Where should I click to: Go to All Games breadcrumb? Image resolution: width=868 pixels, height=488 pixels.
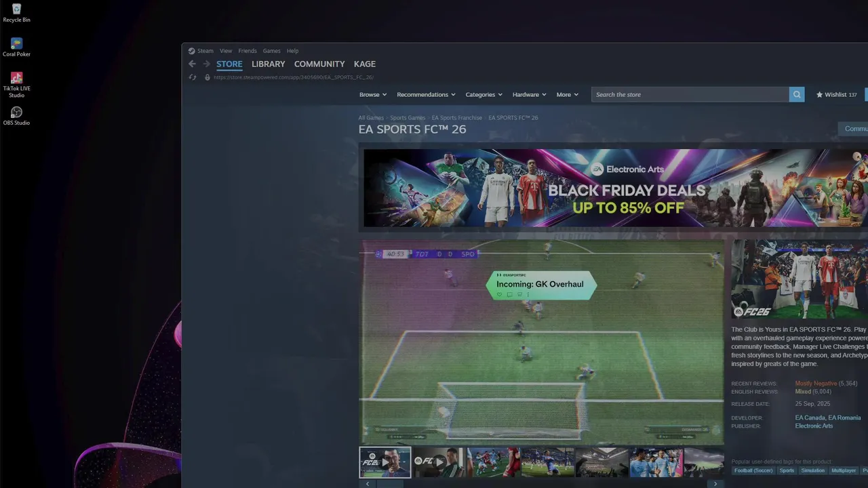coord(371,118)
